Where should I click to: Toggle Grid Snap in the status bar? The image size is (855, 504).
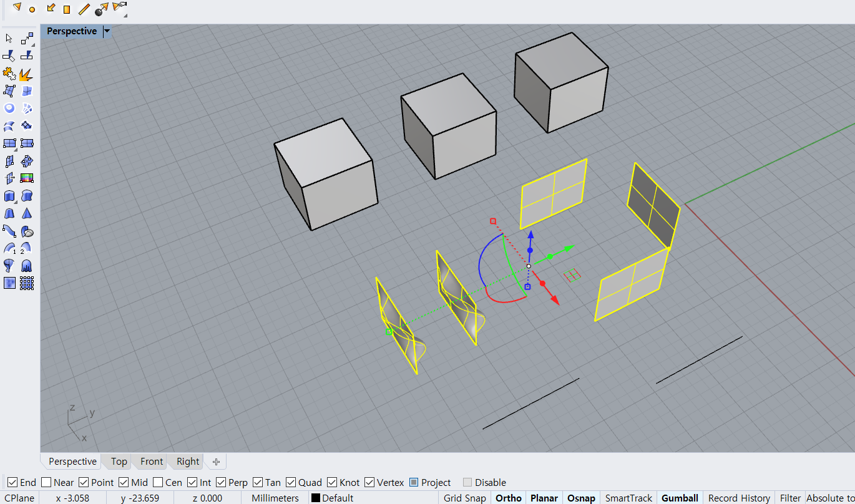[465, 498]
